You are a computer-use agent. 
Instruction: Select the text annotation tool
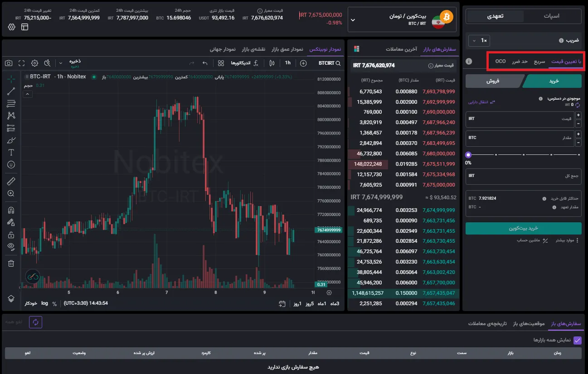pos(11,152)
